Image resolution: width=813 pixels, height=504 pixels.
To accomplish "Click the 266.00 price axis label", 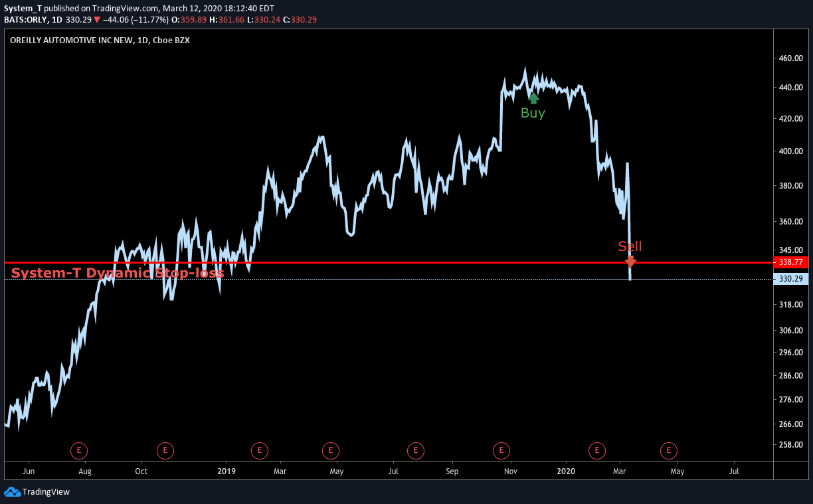I will tap(790, 424).
